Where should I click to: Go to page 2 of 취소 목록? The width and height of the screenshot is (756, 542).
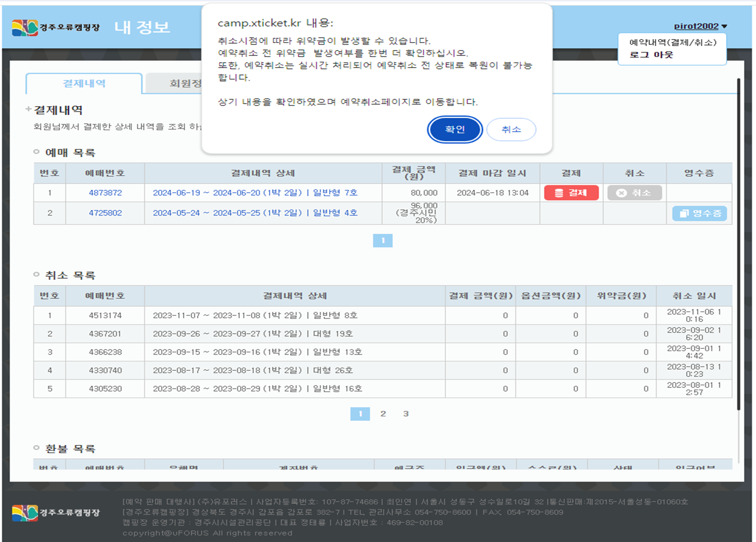pos(383,414)
